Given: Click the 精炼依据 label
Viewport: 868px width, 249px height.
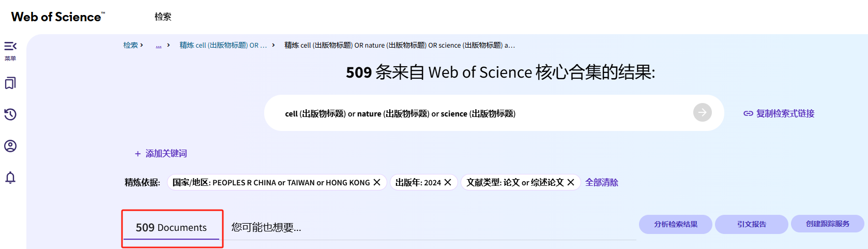Looking at the screenshot, I should [142, 182].
